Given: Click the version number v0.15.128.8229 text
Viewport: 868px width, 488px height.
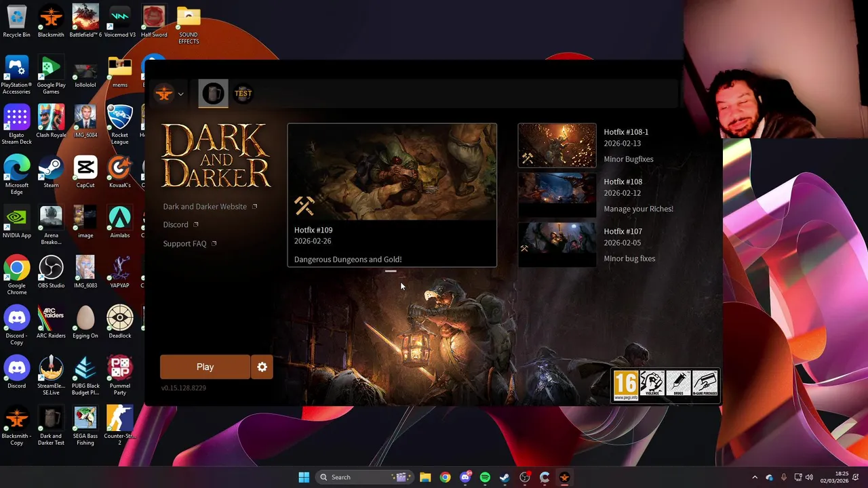Looking at the screenshot, I should (184, 388).
